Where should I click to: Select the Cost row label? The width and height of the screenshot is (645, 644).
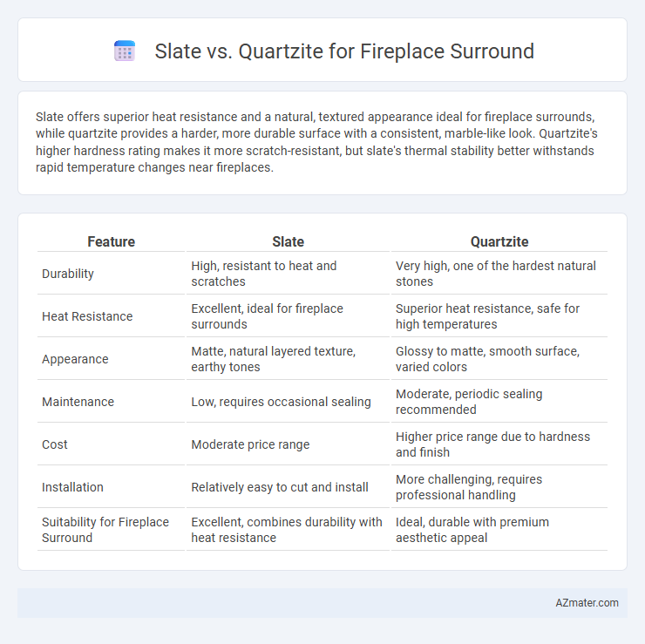(x=55, y=444)
